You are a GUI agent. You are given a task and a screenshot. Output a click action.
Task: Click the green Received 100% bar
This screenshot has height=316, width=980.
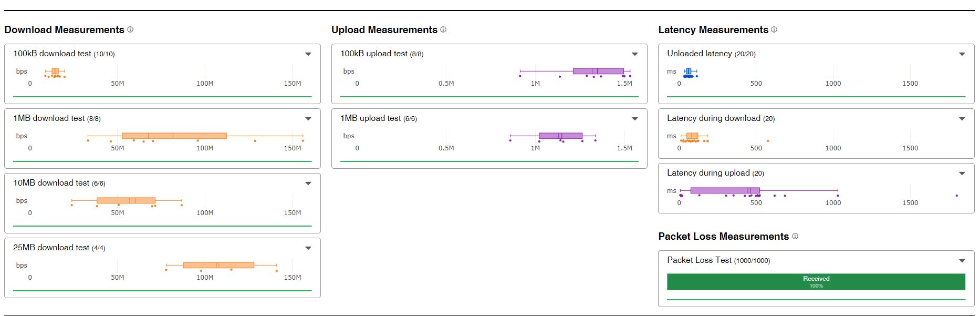(x=816, y=282)
